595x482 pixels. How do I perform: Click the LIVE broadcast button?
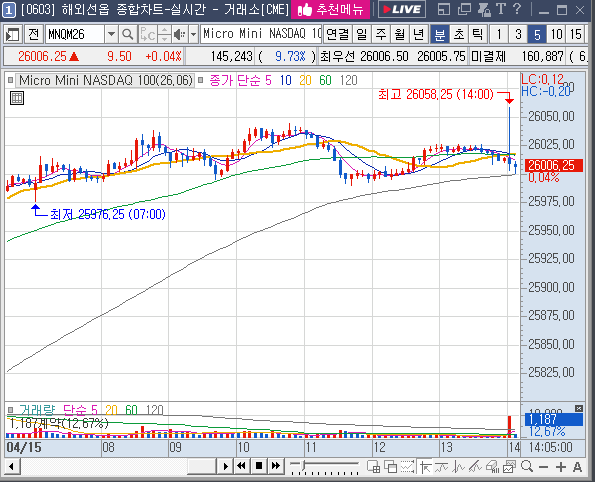pyautogui.click(x=402, y=9)
